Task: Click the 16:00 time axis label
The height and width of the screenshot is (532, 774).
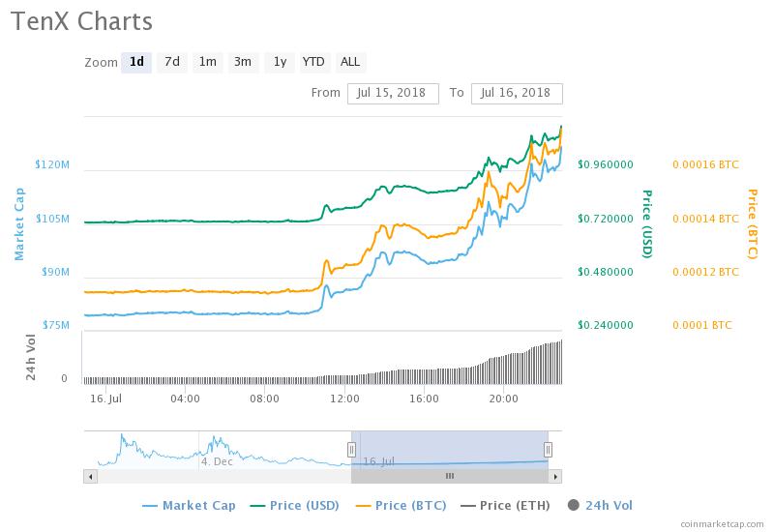Action: [424, 399]
